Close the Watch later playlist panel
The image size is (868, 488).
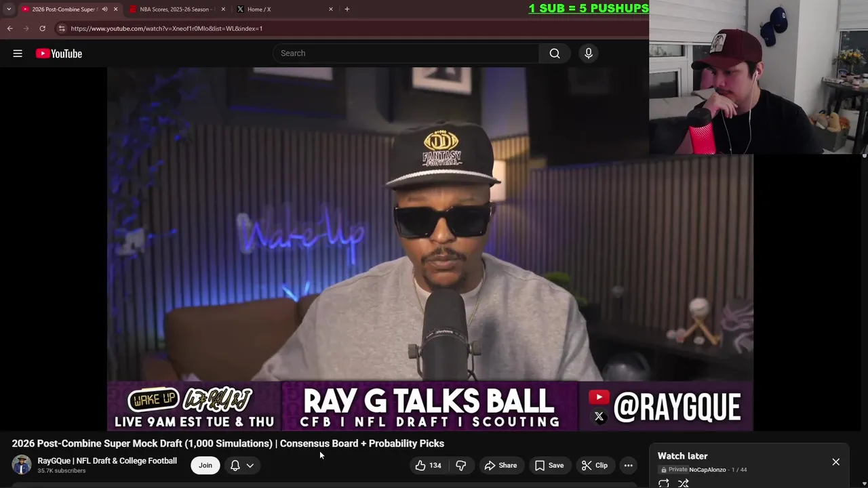[x=835, y=462]
